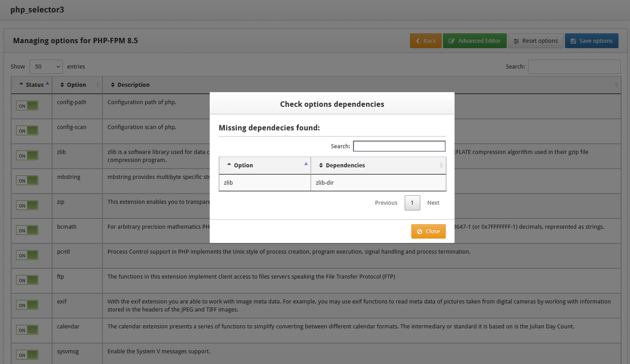Sort main table by Status column
Screen dimensions: 630x364
[31, 85]
